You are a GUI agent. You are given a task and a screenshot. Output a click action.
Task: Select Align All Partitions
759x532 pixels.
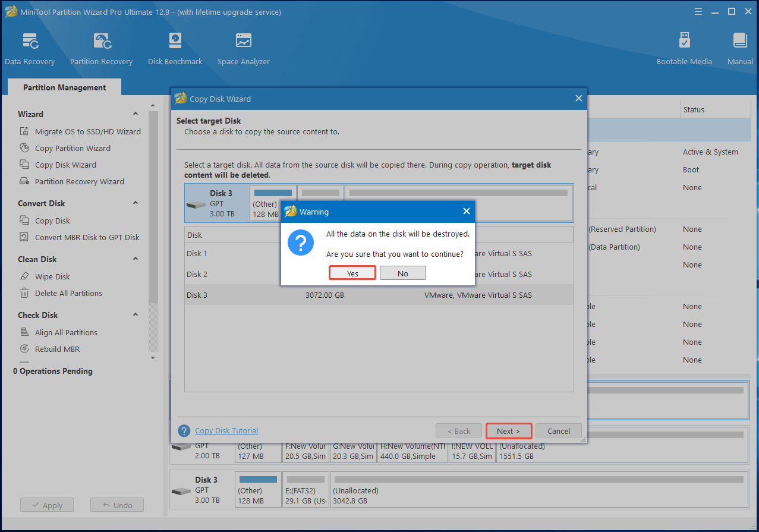point(66,332)
